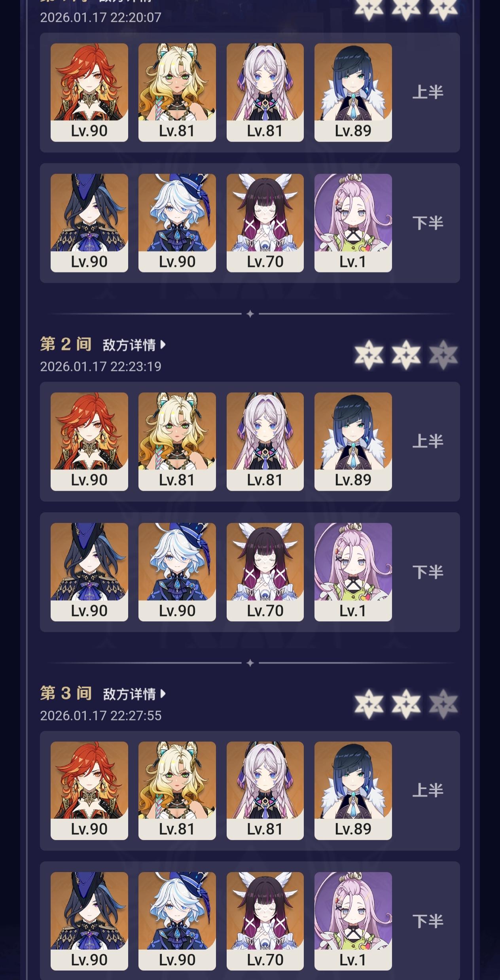Select the Lv.1 pink-haired character in chamber 3
Image resolution: width=500 pixels, height=980 pixels.
point(353,921)
